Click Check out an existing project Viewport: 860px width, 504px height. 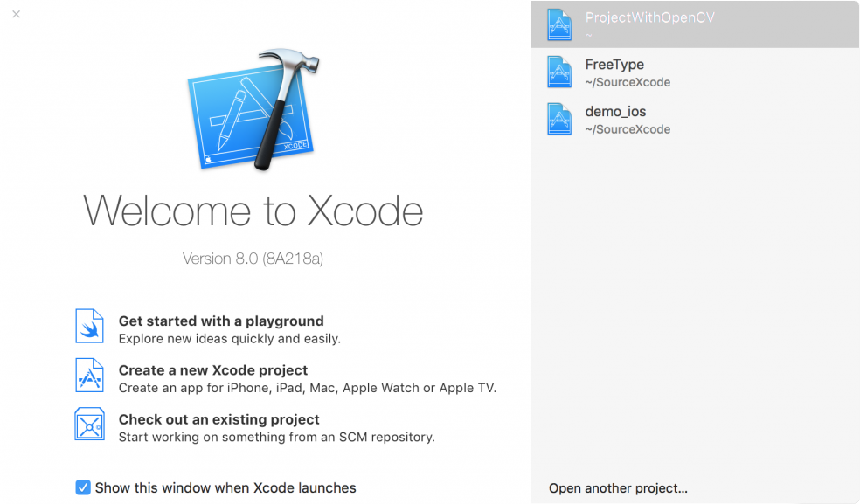(x=218, y=419)
